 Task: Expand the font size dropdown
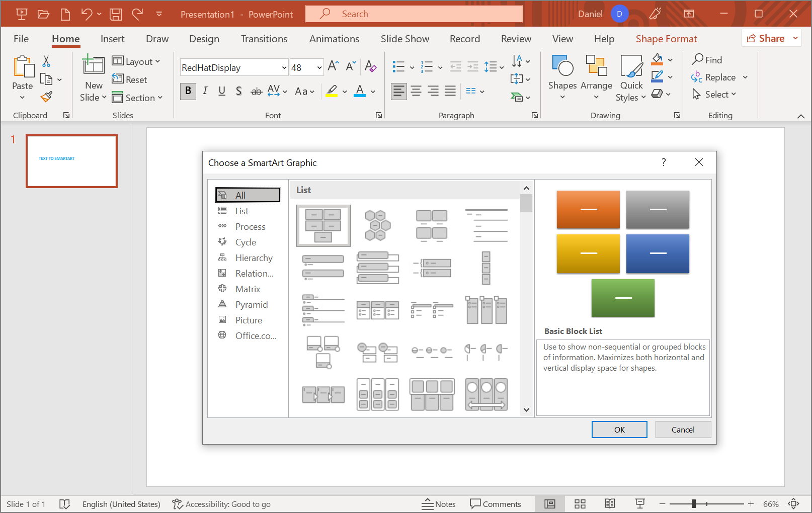coord(319,67)
